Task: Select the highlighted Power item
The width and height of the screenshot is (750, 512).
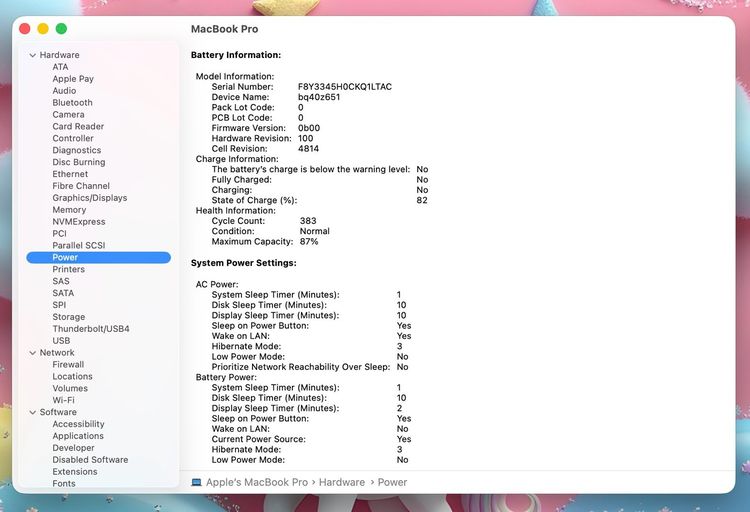Action: tap(99, 257)
